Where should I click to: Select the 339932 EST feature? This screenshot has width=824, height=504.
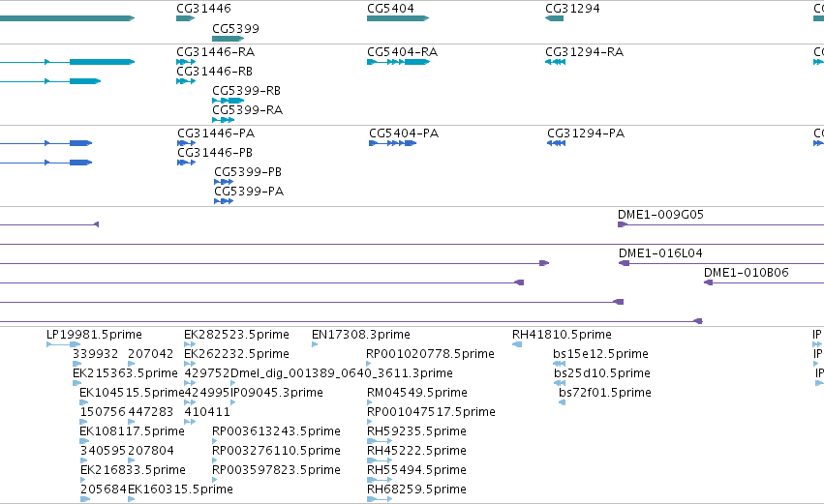pyautogui.click(x=77, y=365)
